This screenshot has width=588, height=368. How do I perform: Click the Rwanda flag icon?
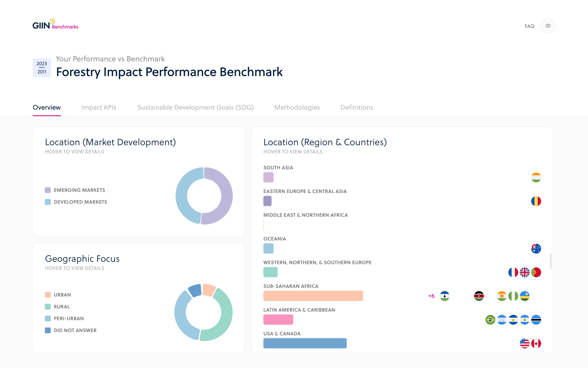pos(525,296)
